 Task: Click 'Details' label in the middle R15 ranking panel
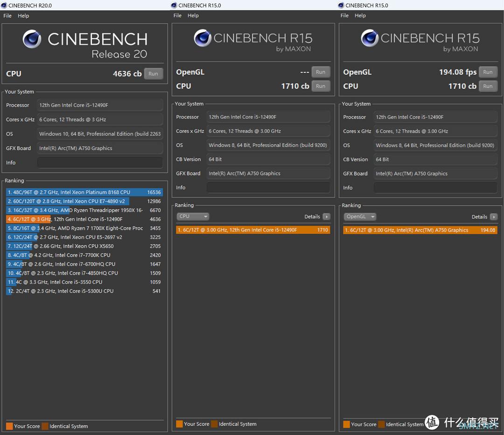(x=312, y=217)
